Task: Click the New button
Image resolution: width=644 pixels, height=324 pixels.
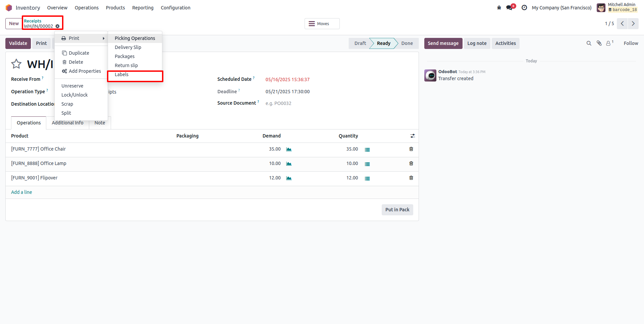Action: tap(14, 23)
